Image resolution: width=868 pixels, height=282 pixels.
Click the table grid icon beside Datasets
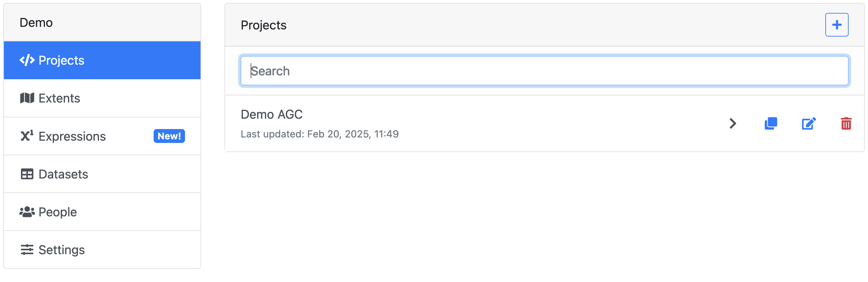[x=27, y=174]
